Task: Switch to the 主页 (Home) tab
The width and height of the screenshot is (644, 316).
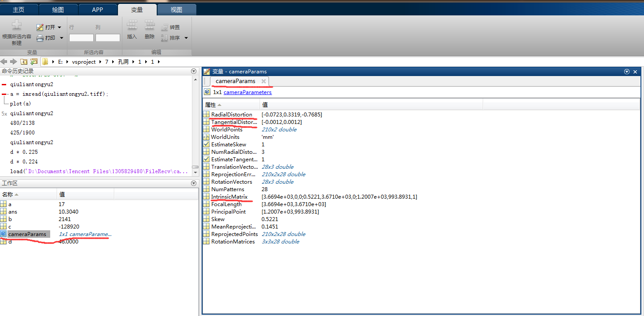Action: pyautogui.click(x=18, y=10)
